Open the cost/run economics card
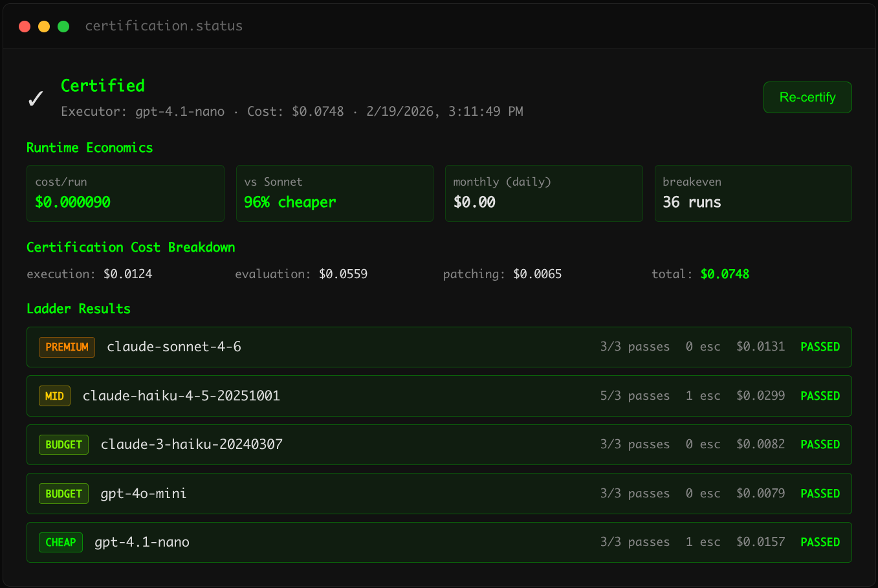The width and height of the screenshot is (878, 588). tap(125, 193)
